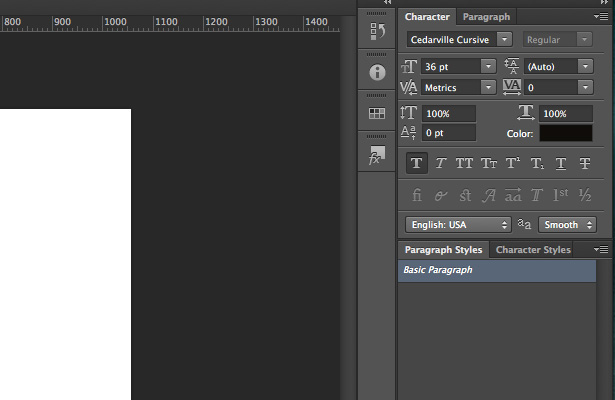Open the Cedarville Cursive font family dropdown
The image size is (615, 400).
[x=504, y=39]
